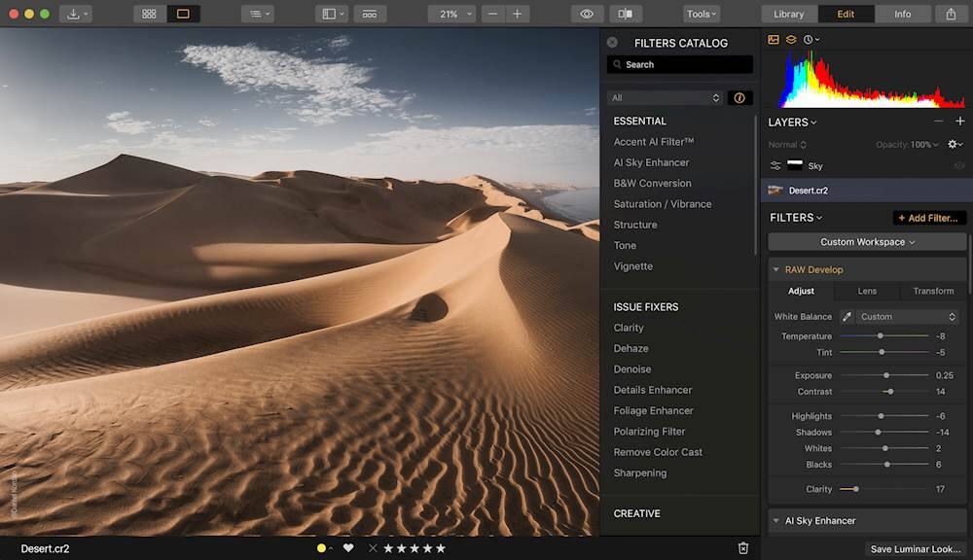The image size is (973, 560).
Task: Enable the before/after compare view
Action: click(x=626, y=14)
